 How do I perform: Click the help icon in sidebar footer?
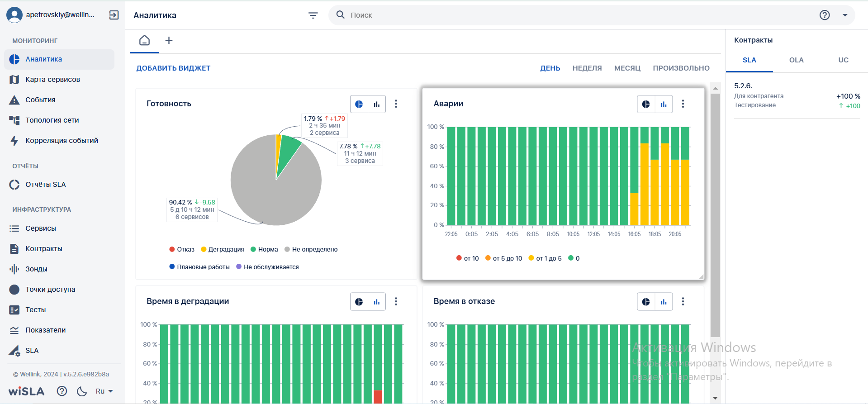click(62, 391)
